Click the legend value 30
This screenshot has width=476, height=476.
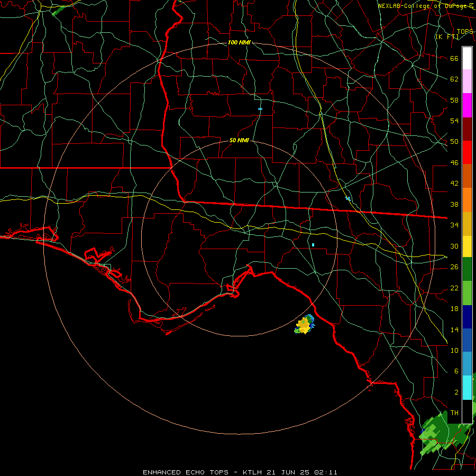click(x=454, y=246)
